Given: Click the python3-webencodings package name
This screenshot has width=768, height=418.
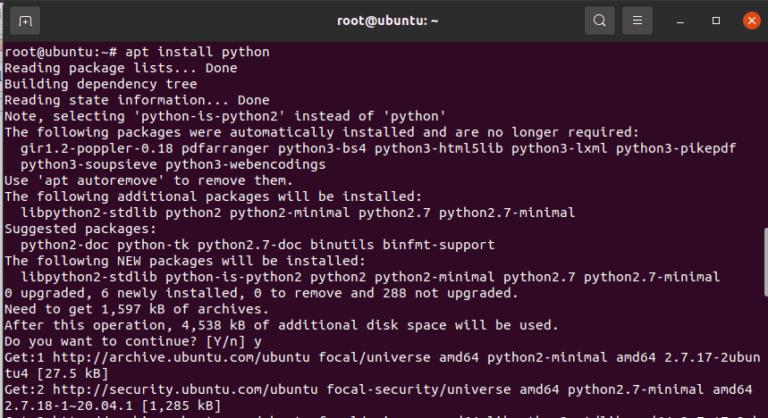Looking at the screenshot, I should (x=242, y=163).
